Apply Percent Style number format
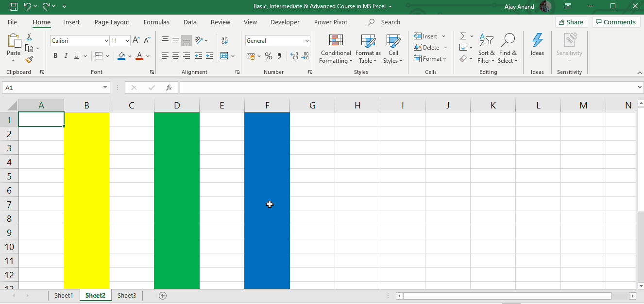This screenshot has width=644, height=304. (268, 56)
